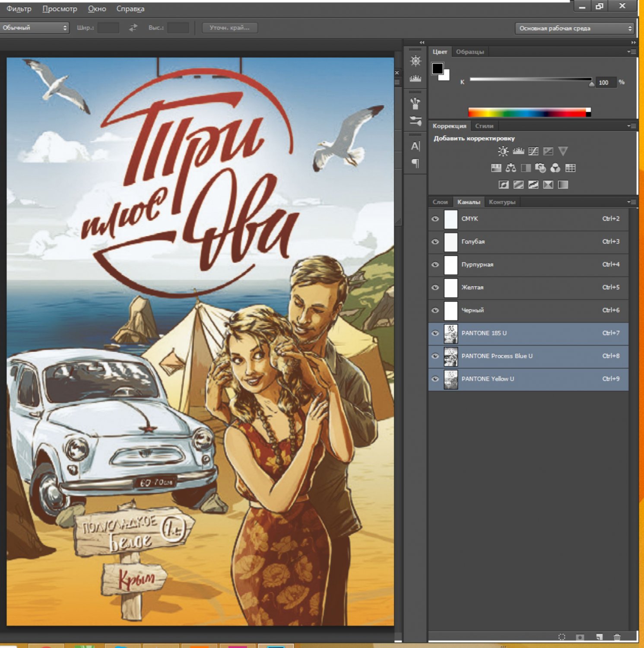The image size is (644, 648).
Task: Open the Коррекция panel options menu
Action: click(631, 126)
